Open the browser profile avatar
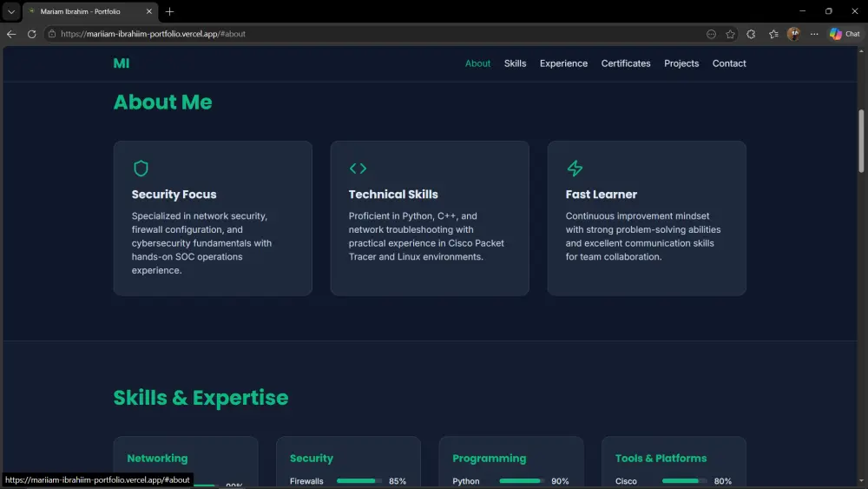 [793, 34]
